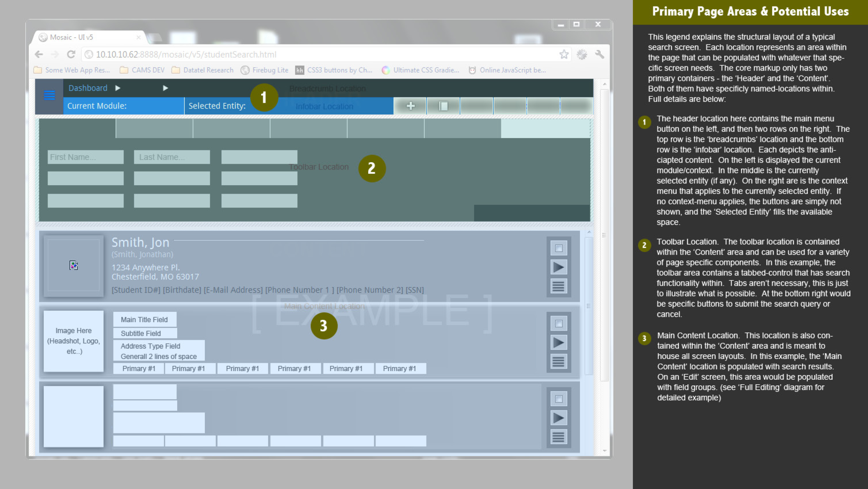Click the list icon on the bottom result row
868x489 pixels.
point(558,436)
